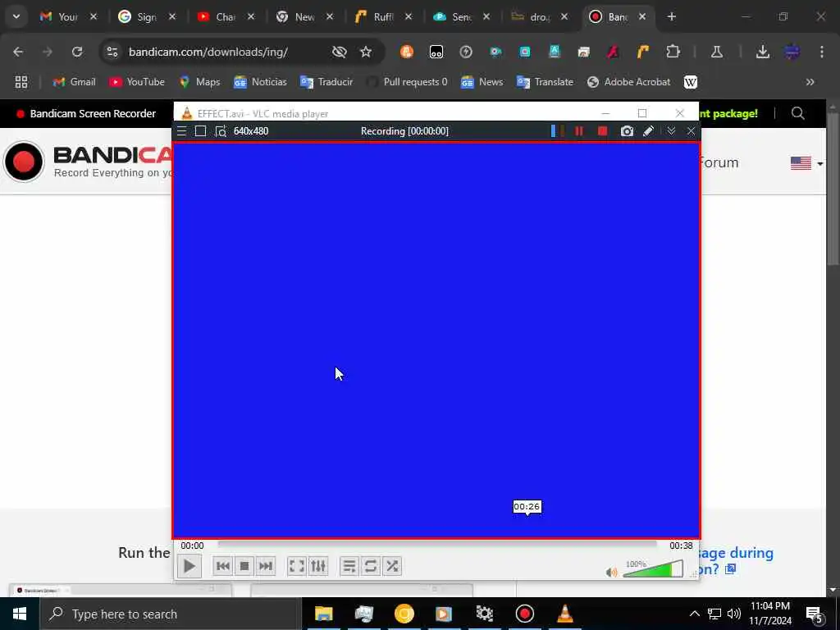Open a new browser tab
Image resolution: width=840 pixels, height=630 pixels.
coord(671,16)
